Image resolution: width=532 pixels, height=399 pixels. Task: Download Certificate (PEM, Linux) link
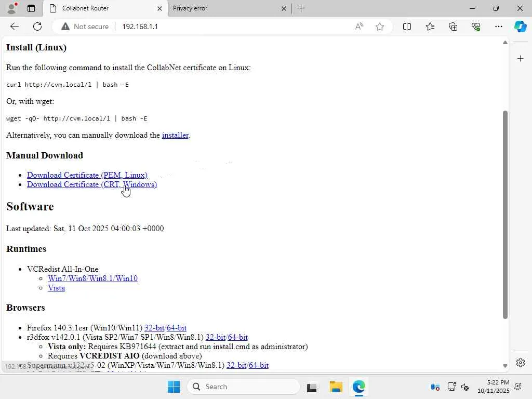point(87,175)
